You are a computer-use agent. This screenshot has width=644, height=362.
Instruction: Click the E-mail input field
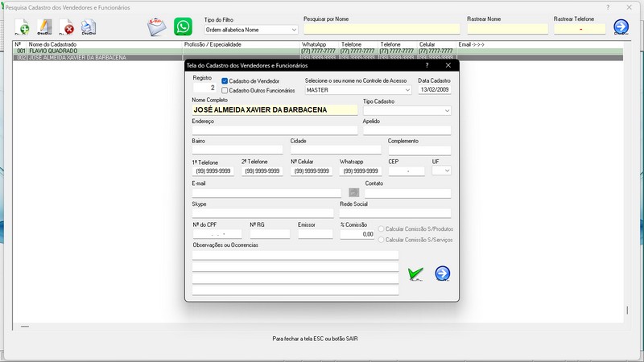pos(266,193)
